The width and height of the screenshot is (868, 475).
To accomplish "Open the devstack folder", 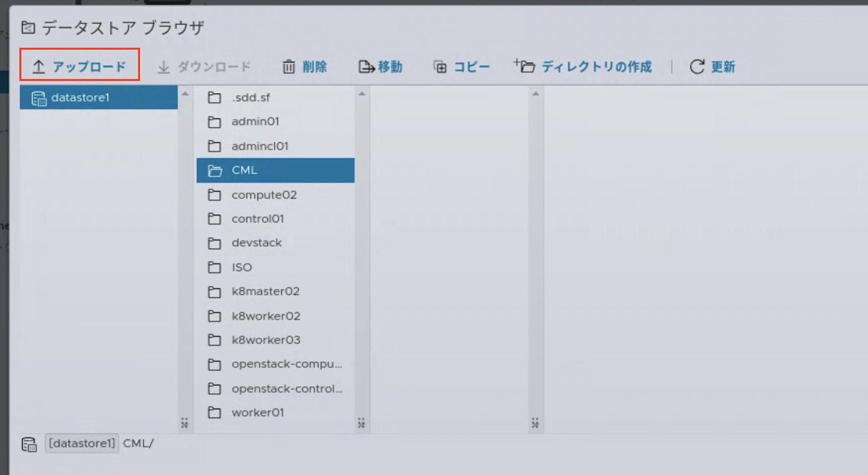I will tap(257, 243).
